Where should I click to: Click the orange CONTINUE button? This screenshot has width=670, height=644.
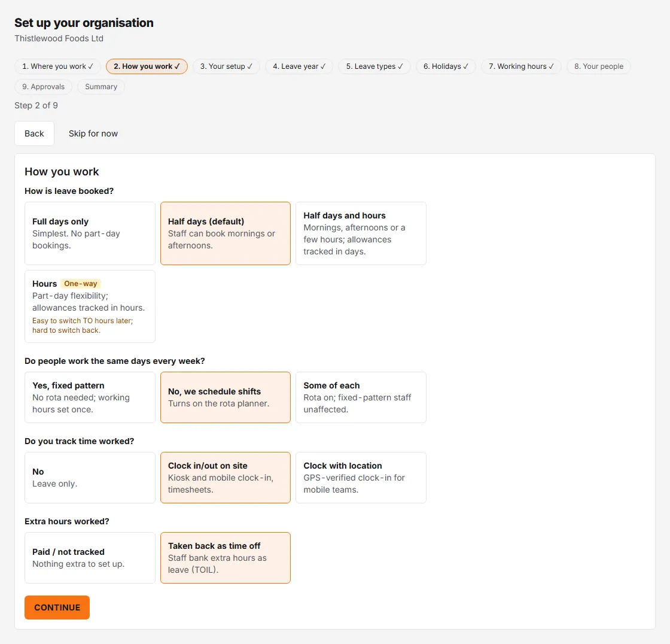click(x=57, y=607)
